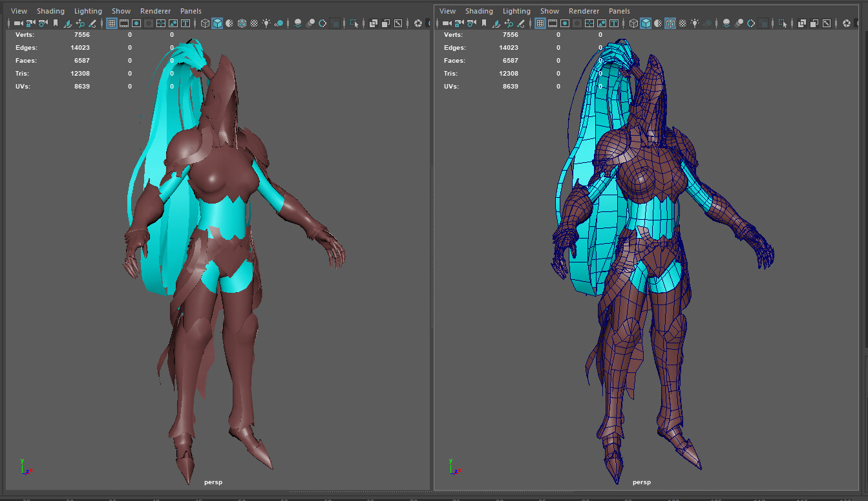Toggle Use All Lights in right viewport
Image resolution: width=868 pixels, height=501 pixels.
pos(695,23)
